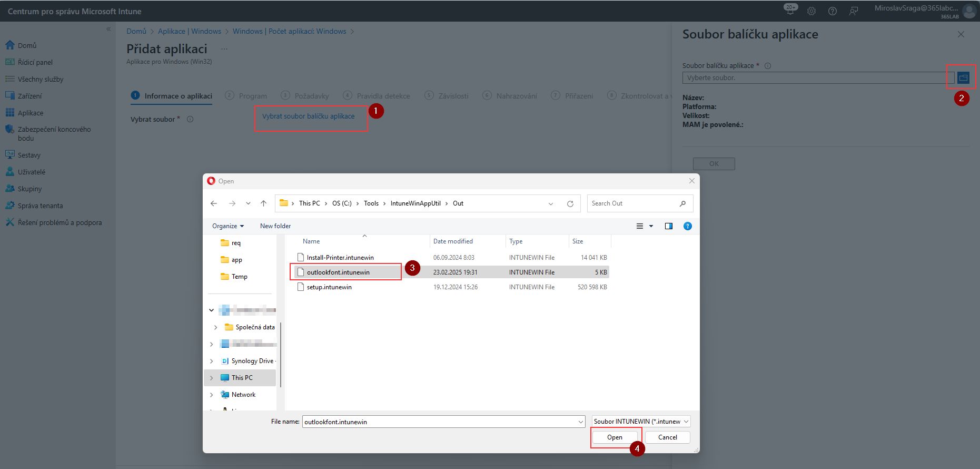Viewport: 980px width, 469px height.
Task: Refresh the Out folder listing
Action: 570,204
